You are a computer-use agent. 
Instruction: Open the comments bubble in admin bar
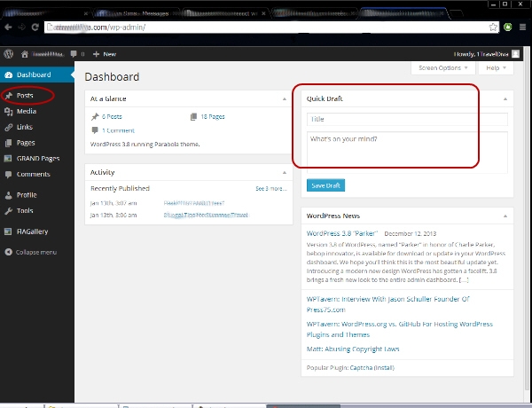[74, 54]
